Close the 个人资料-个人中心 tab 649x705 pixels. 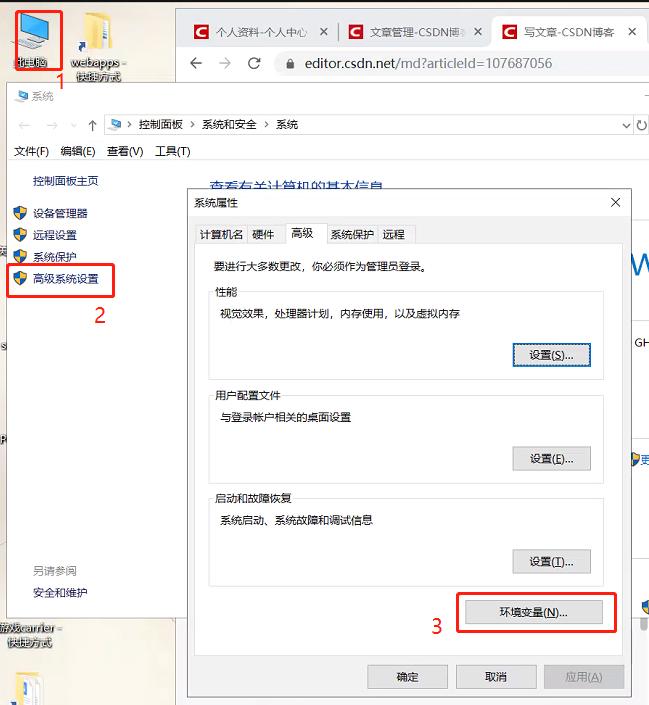point(323,32)
